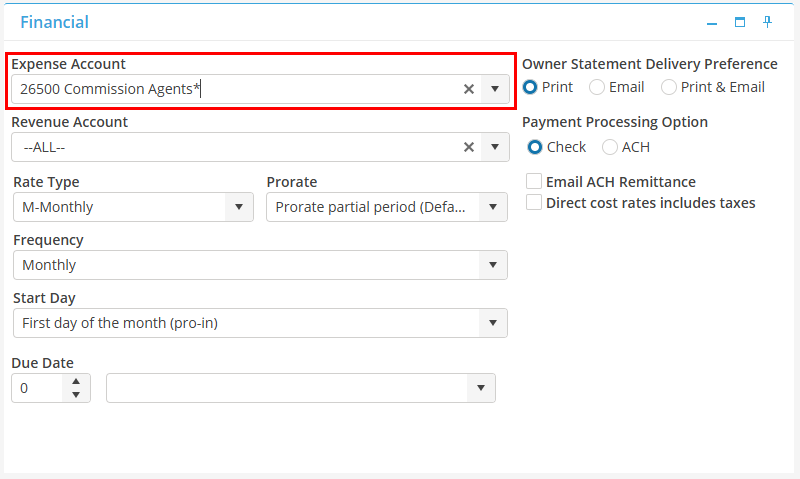
Task: Expand the Start Day dropdown
Action: tap(492, 323)
